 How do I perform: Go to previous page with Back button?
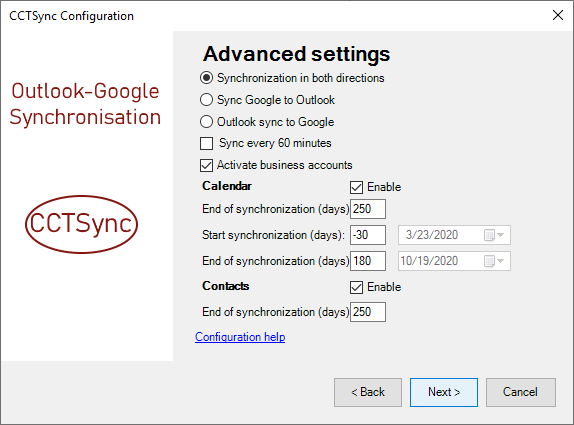point(368,392)
